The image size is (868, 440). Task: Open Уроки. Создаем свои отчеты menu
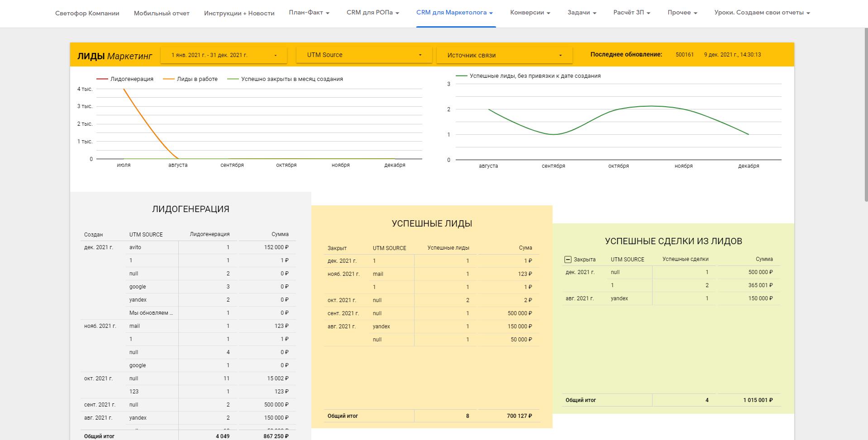tap(762, 13)
